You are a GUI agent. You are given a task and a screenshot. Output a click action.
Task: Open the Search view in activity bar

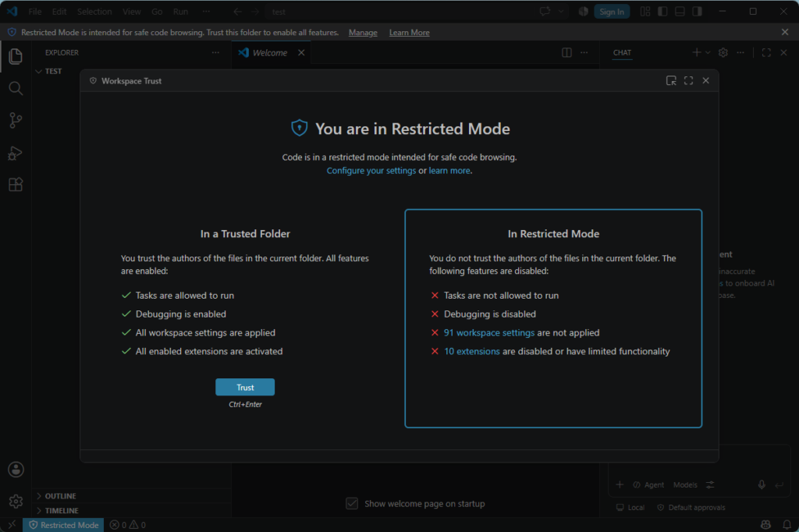click(16, 88)
